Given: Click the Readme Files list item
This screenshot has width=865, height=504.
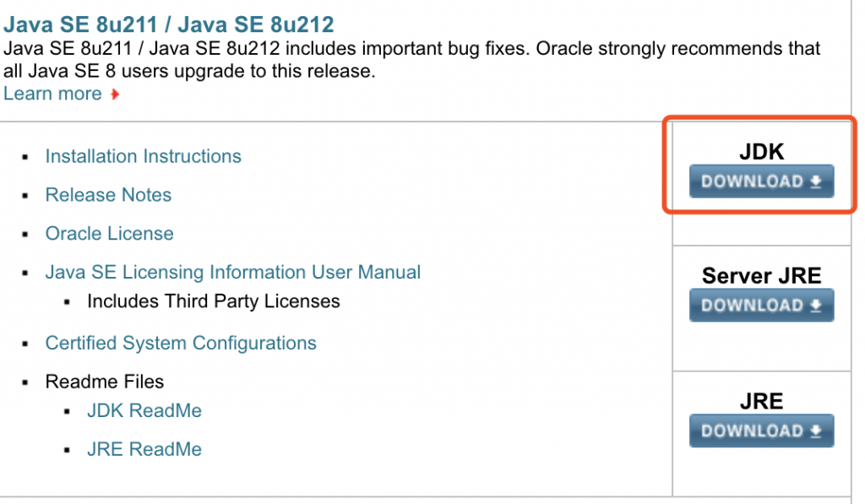Looking at the screenshot, I should 104,382.
